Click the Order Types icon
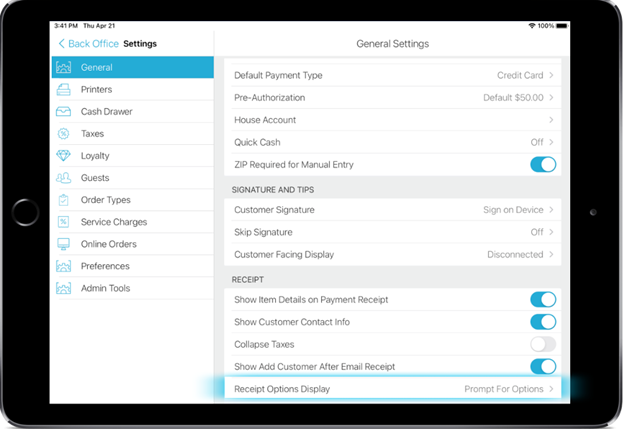 (x=64, y=200)
